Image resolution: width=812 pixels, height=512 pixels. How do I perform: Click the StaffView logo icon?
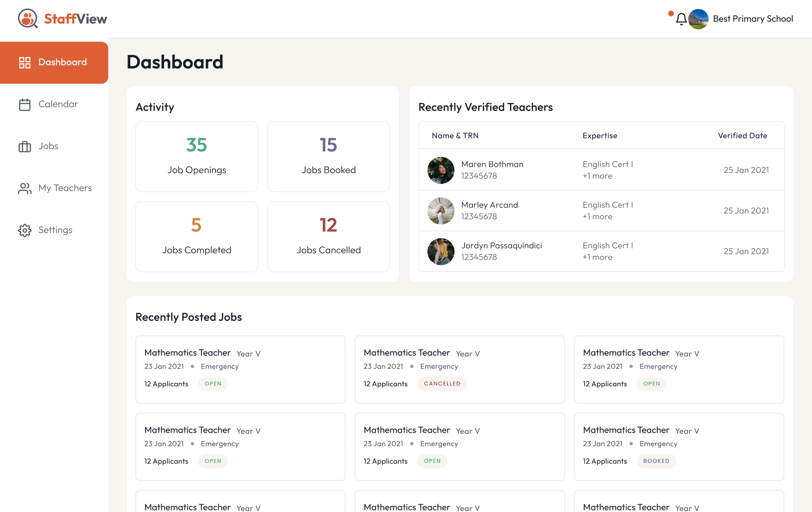28,19
